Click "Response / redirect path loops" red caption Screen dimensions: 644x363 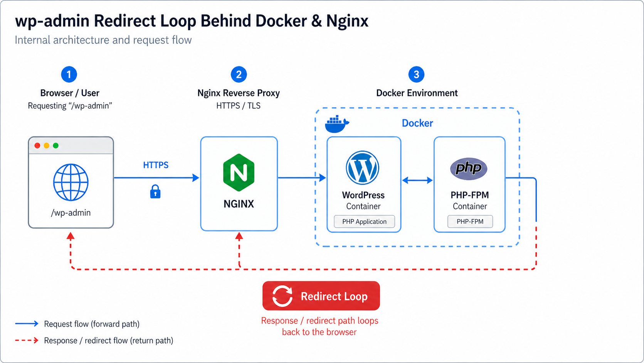point(320,321)
